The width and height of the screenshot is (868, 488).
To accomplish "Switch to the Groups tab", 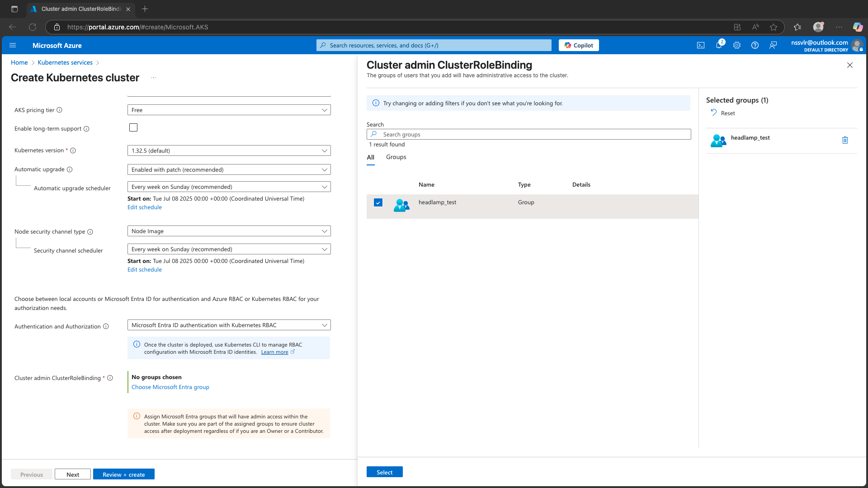I will (396, 157).
